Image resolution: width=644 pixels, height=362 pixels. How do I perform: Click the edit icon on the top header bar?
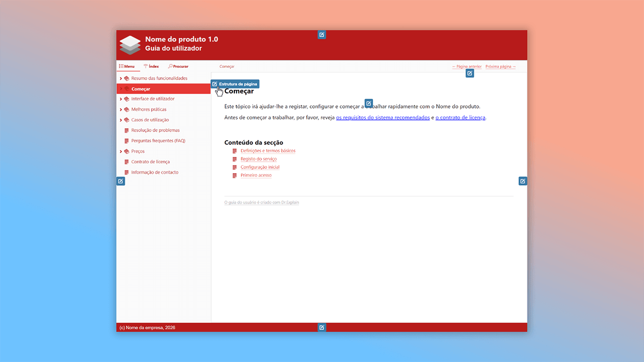click(322, 35)
